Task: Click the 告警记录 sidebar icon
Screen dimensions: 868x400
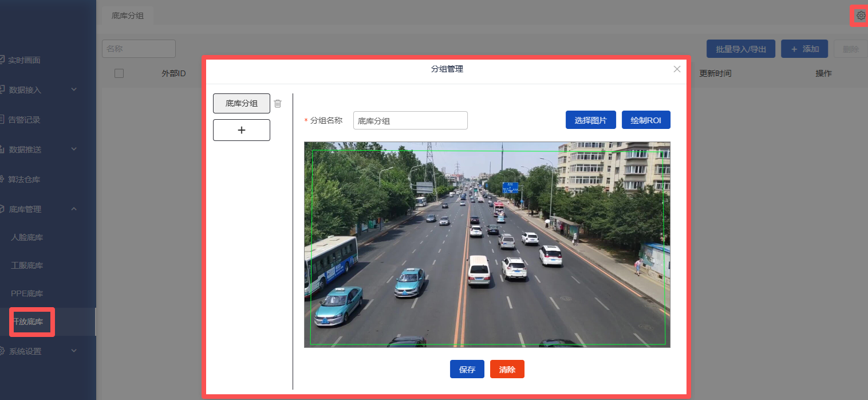Action: click(2, 119)
